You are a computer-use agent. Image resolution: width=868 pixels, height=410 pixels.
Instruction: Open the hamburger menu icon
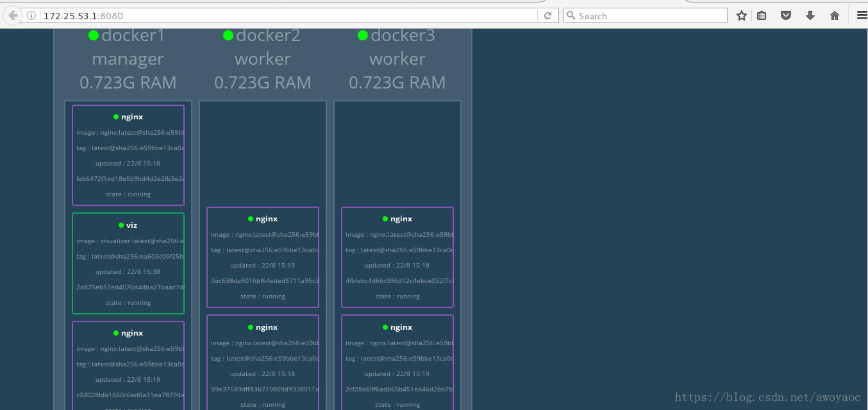(x=861, y=16)
